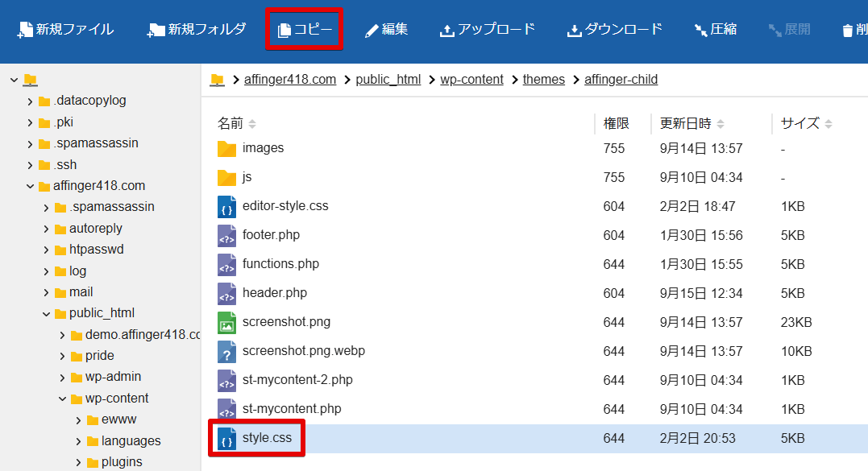Click the 新規ファイル toolbar button

[66, 29]
